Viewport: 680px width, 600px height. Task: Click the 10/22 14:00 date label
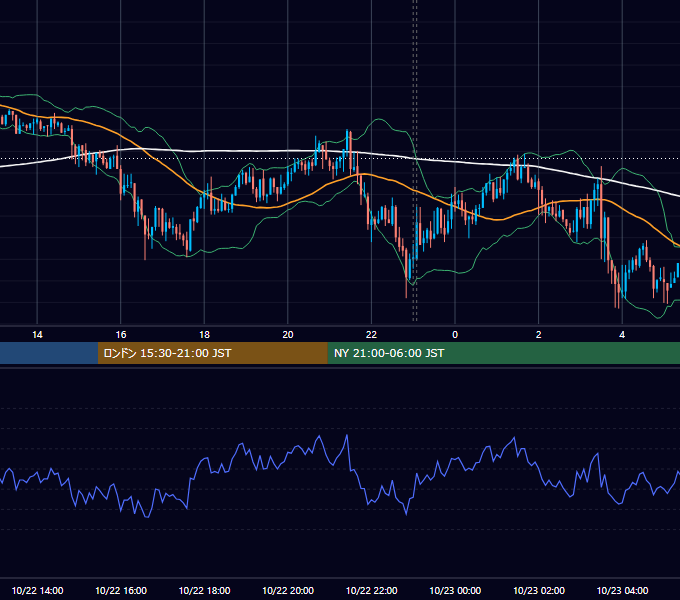point(37,590)
